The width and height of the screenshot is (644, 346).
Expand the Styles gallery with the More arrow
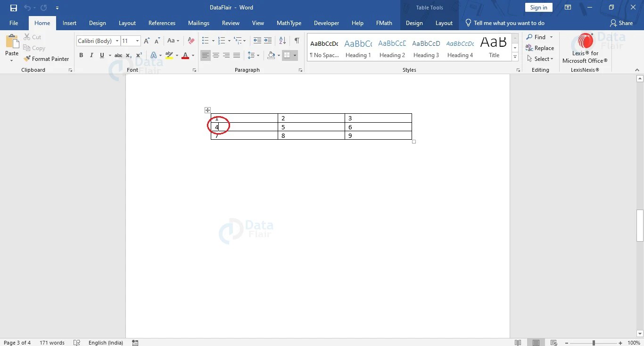pyautogui.click(x=514, y=57)
